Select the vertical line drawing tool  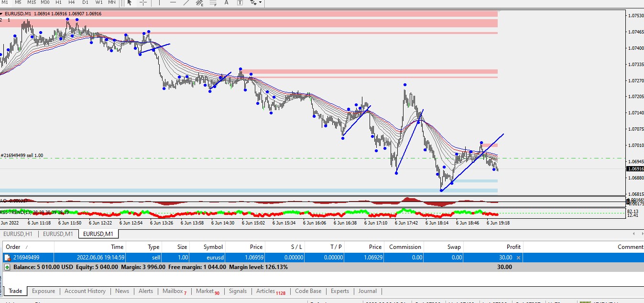point(160,2)
